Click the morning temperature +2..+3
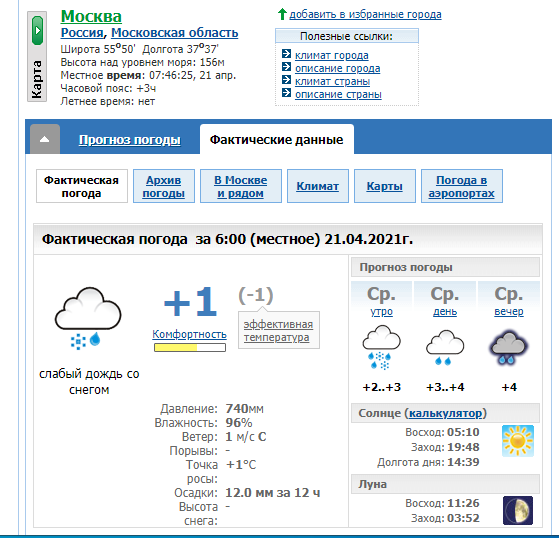 (381, 387)
